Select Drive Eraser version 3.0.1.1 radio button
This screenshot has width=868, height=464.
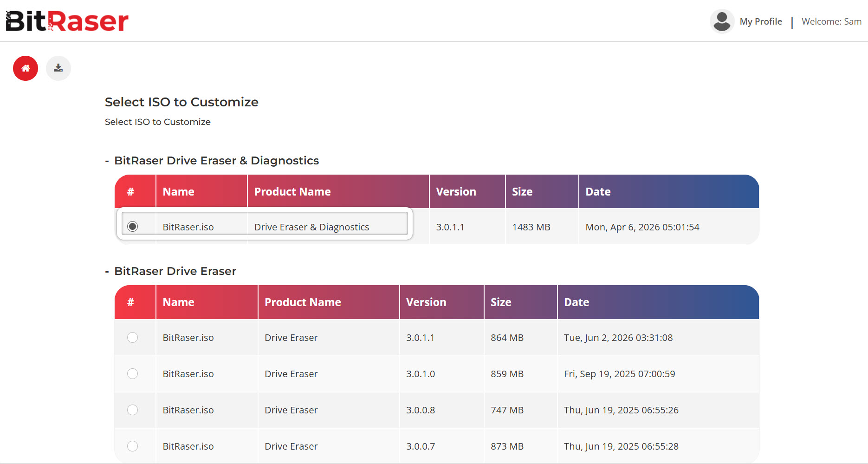[133, 337]
